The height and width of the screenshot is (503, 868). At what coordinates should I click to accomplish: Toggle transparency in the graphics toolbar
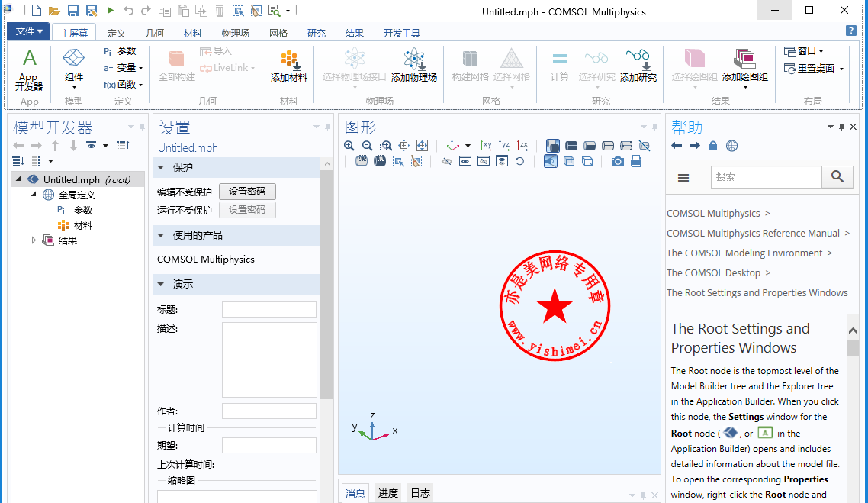(569, 161)
